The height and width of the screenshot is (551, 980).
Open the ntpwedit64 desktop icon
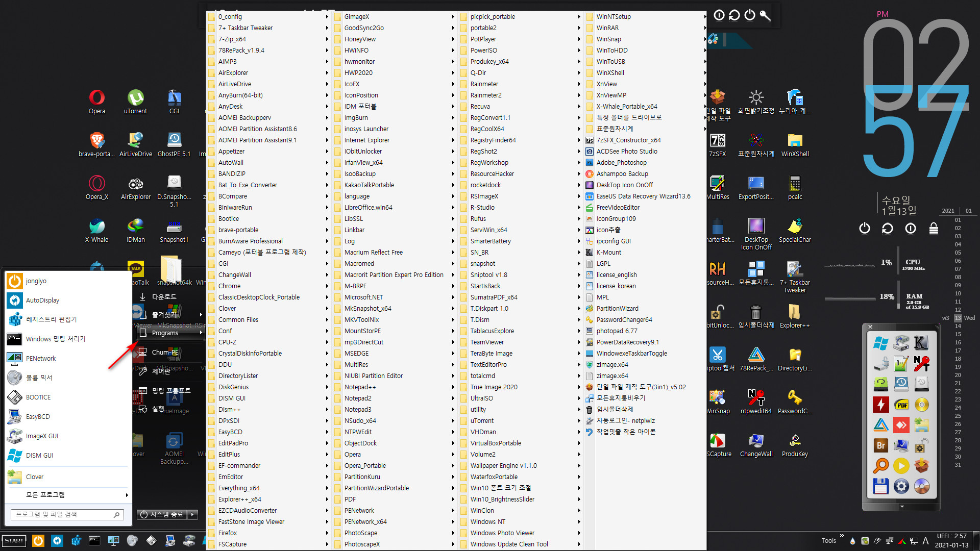click(x=756, y=402)
